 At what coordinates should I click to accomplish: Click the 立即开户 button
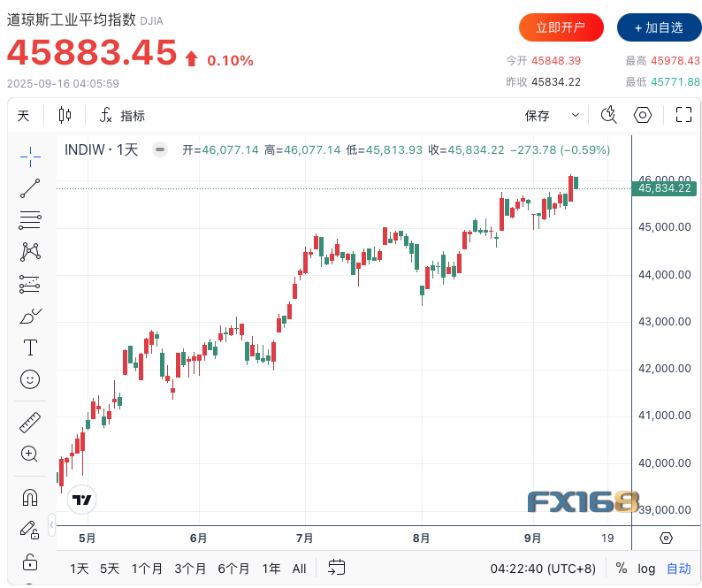[561, 27]
